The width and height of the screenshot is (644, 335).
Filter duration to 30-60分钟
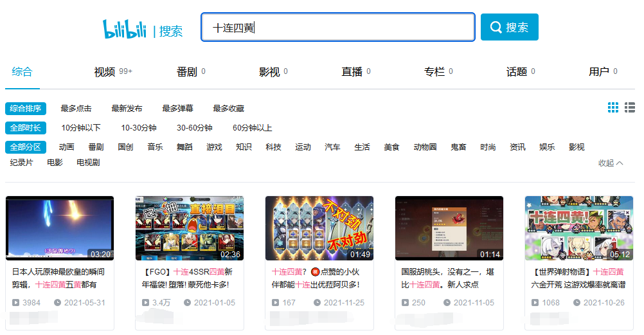tap(195, 128)
